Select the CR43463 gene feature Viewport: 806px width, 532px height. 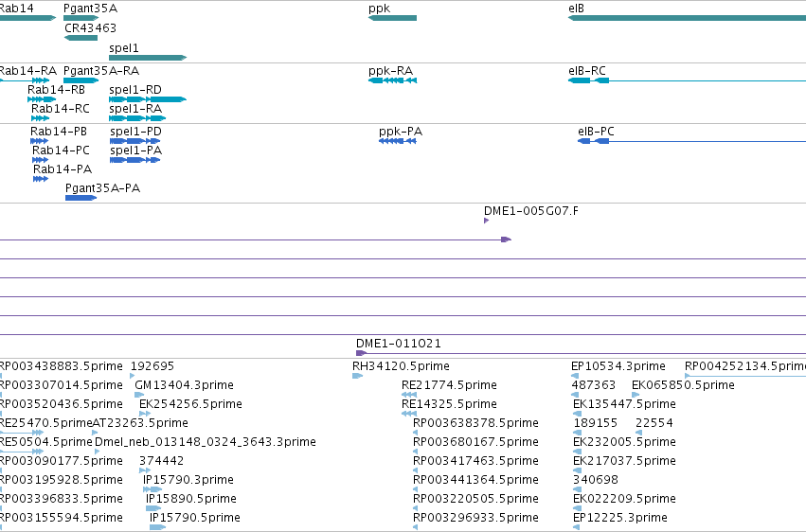tap(81, 38)
